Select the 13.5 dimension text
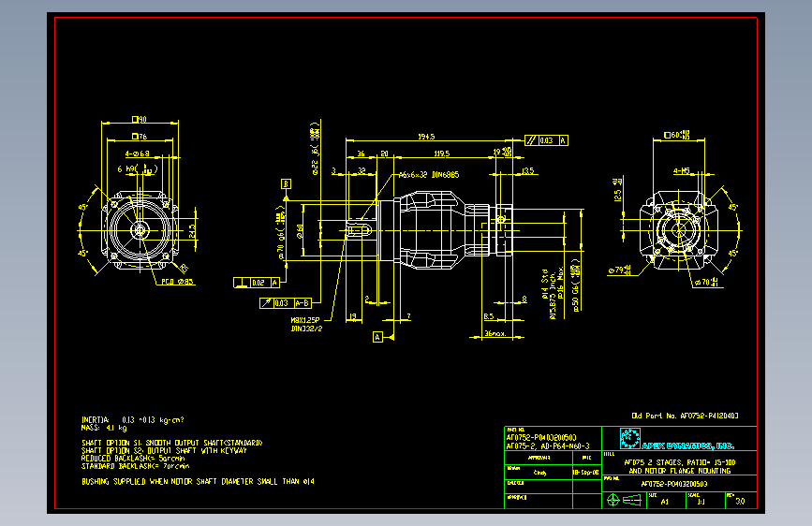 pyautogui.click(x=527, y=171)
